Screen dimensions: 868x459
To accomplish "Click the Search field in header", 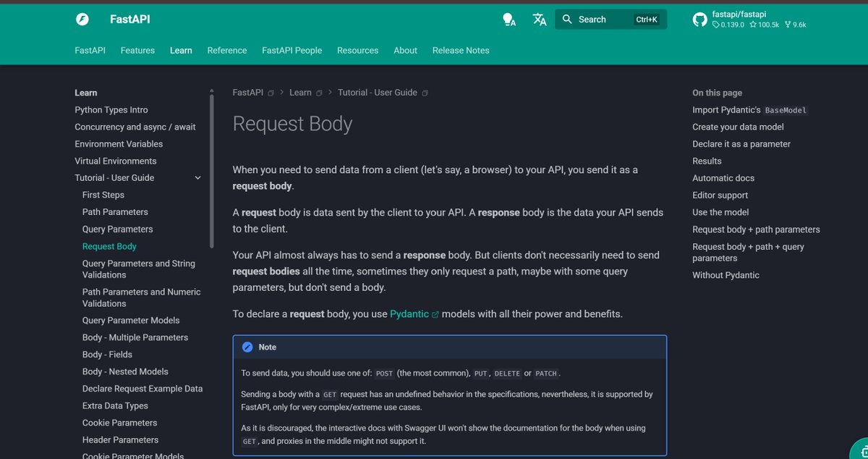I will coord(611,20).
